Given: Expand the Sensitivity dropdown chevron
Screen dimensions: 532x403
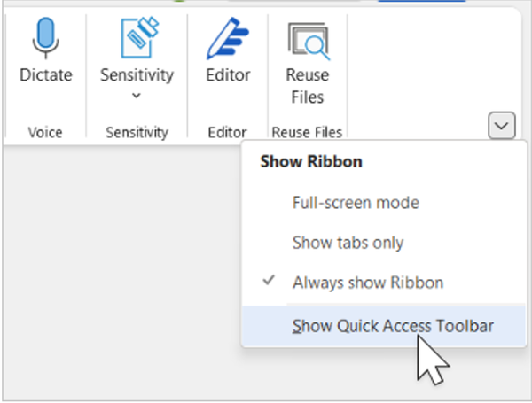Looking at the screenshot, I should point(137,96).
